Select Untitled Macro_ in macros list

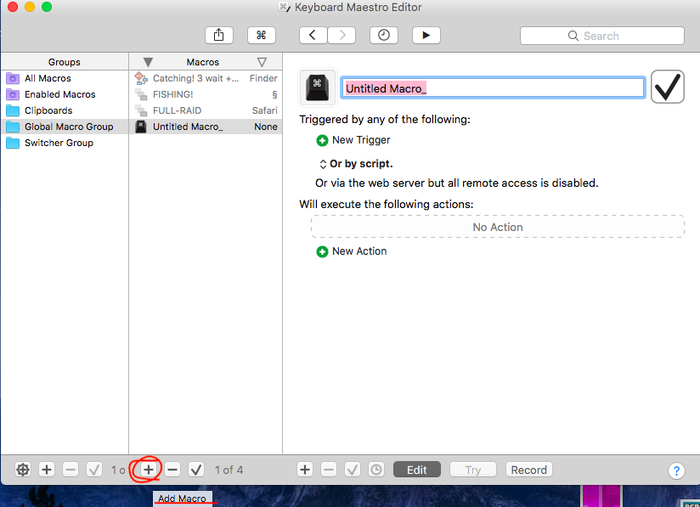click(x=206, y=127)
